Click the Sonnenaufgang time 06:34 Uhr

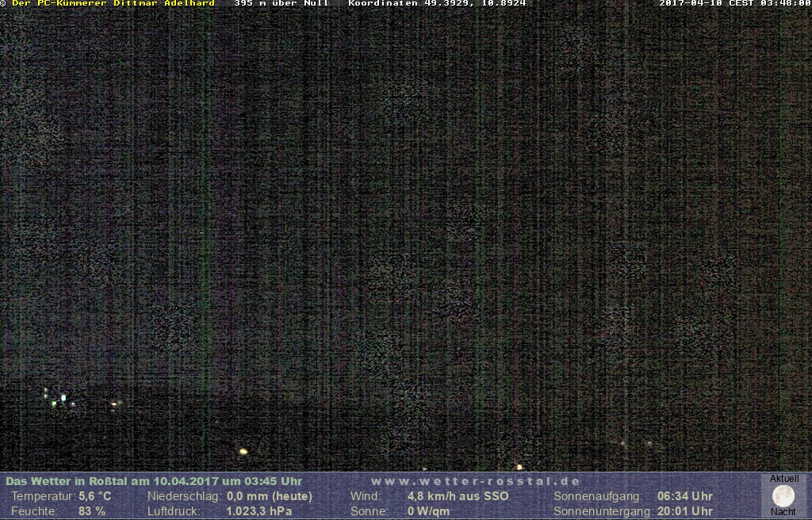(x=685, y=496)
